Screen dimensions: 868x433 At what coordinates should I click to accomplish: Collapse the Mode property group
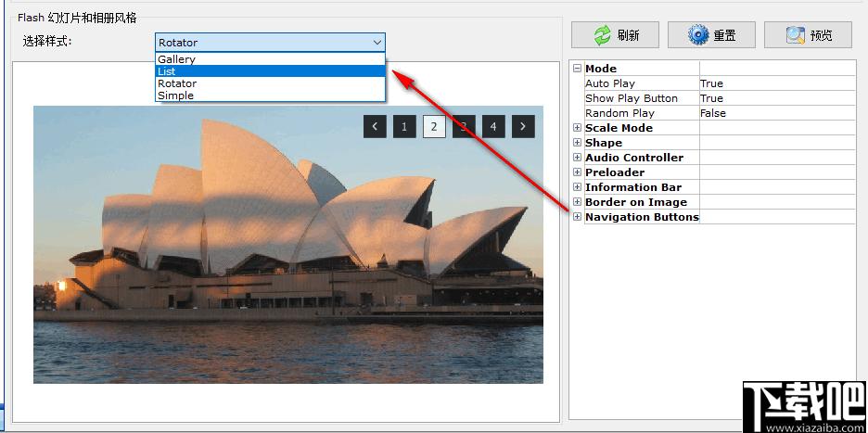pos(577,69)
